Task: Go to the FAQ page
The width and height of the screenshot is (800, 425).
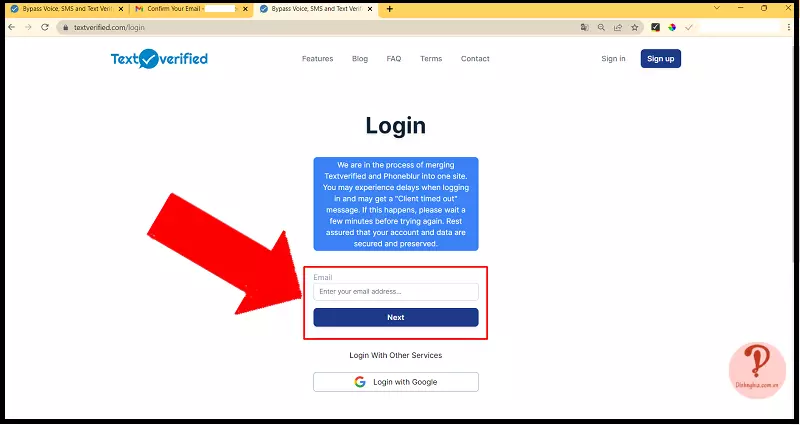Action: point(394,59)
